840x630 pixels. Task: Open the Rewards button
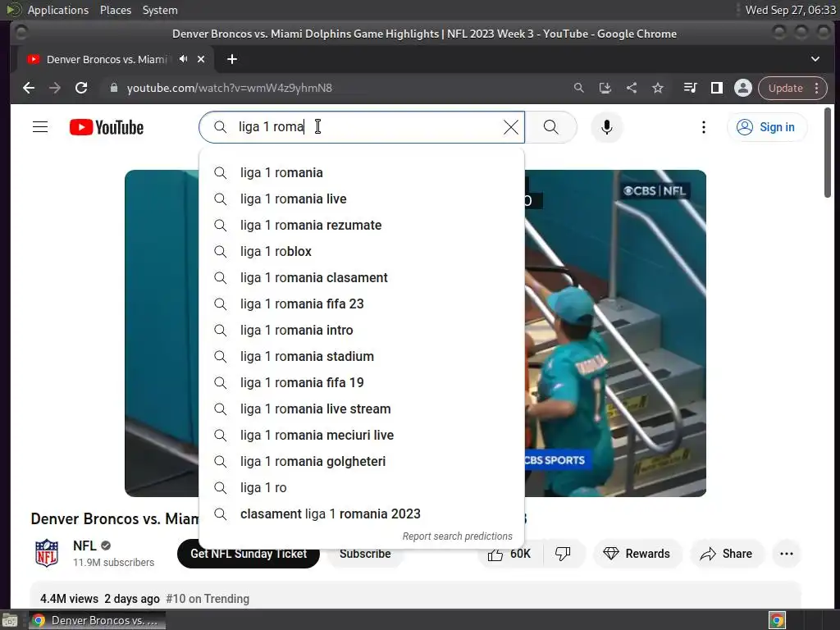pos(637,554)
